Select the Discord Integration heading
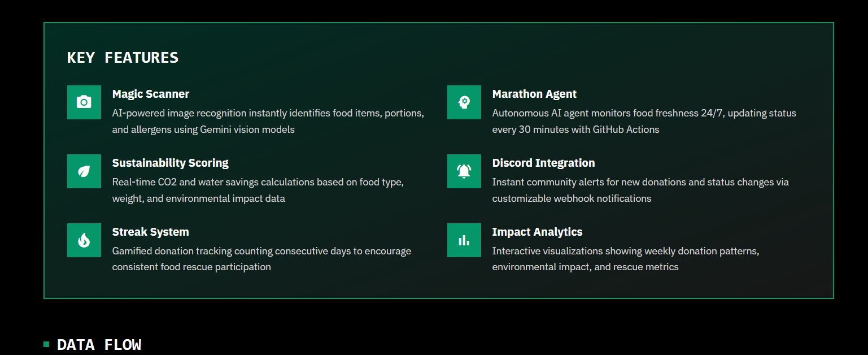 click(x=543, y=163)
